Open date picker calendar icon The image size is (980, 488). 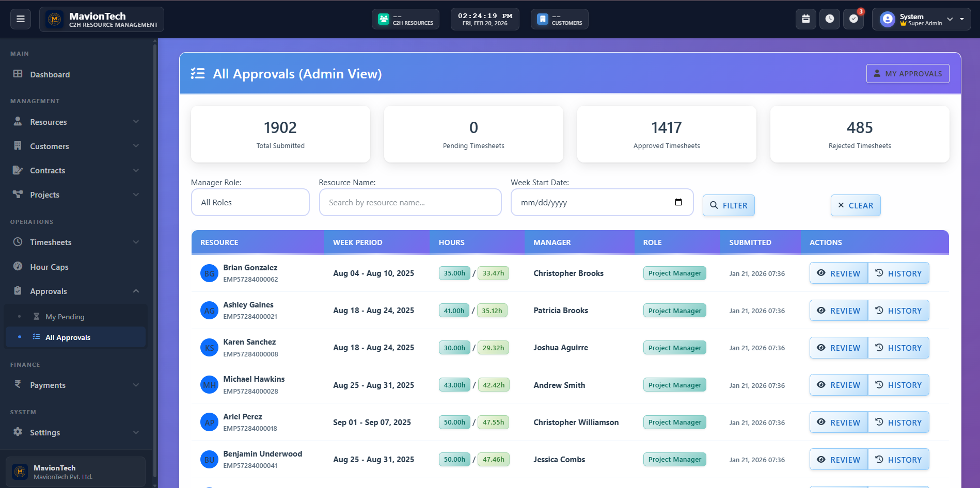678,202
